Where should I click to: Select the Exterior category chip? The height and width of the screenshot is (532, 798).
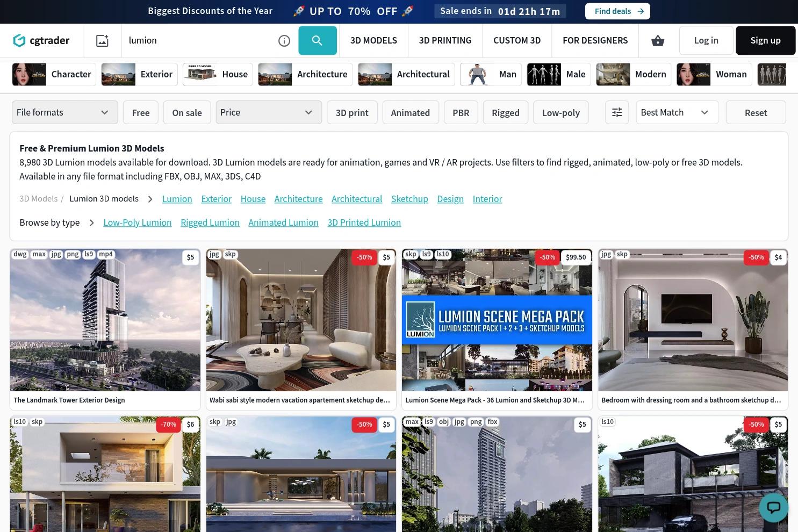139,74
